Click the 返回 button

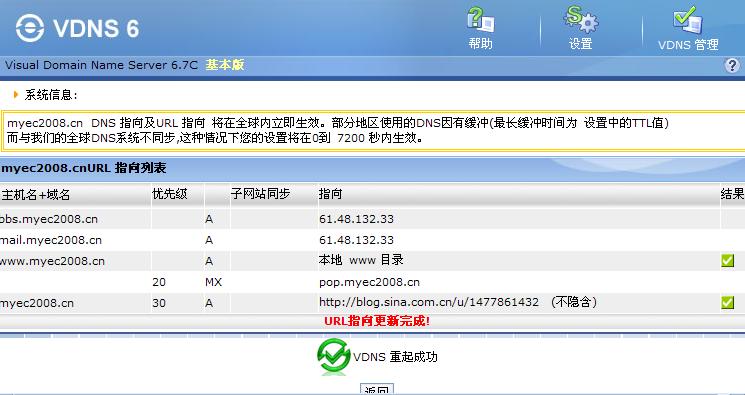[377, 389]
